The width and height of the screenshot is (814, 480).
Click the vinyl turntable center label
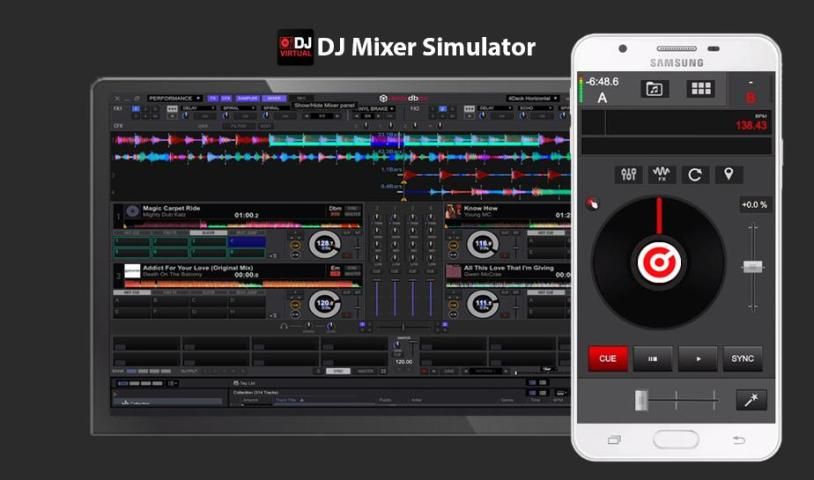659,262
